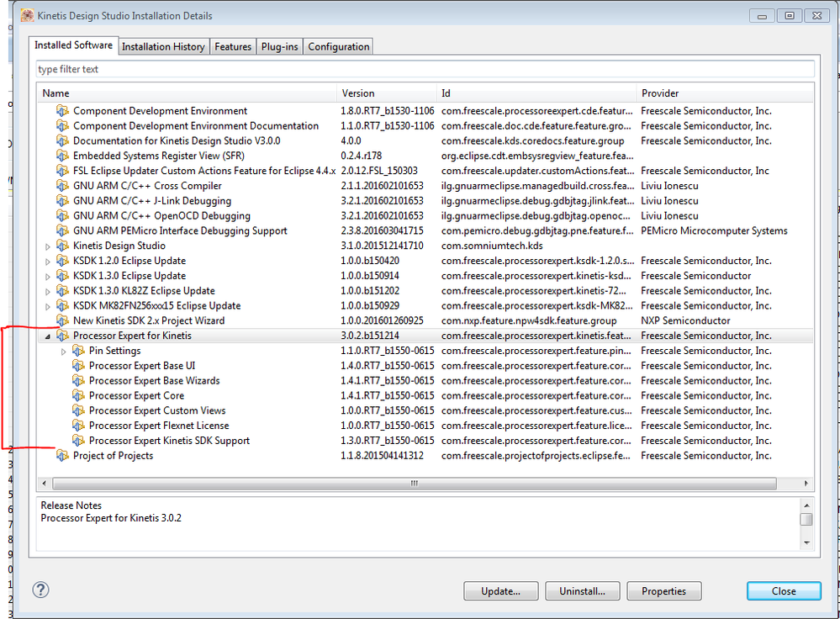Select version 3.1.0.201512141710 cell
The width and height of the screenshot is (840, 619).
[x=382, y=246]
